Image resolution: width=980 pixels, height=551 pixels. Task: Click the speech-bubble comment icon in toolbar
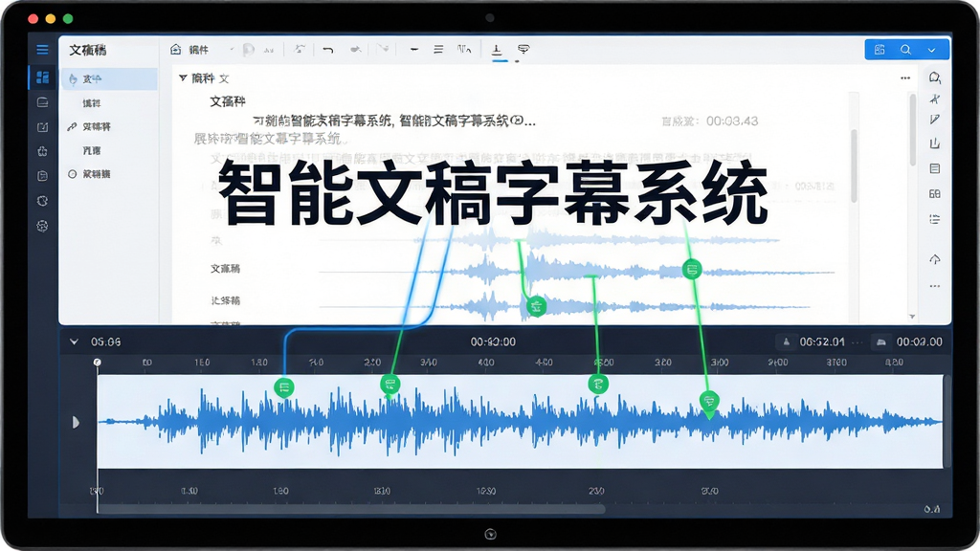(523, 50)
